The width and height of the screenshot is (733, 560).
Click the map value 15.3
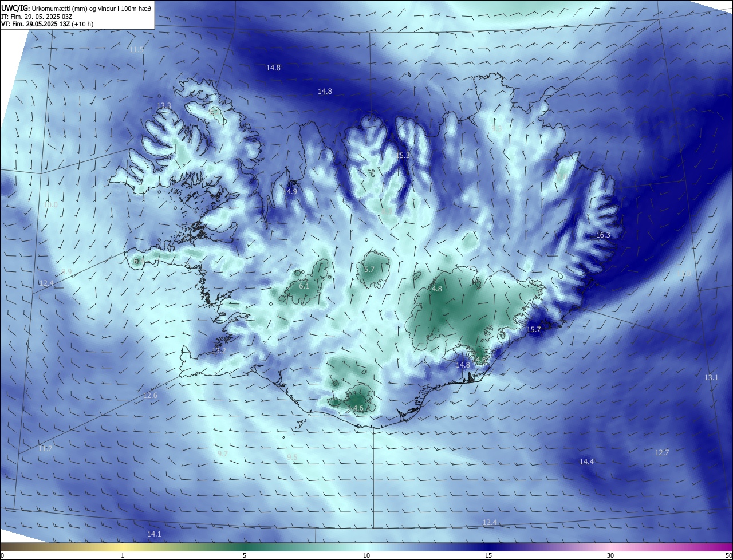click(403, 156)
